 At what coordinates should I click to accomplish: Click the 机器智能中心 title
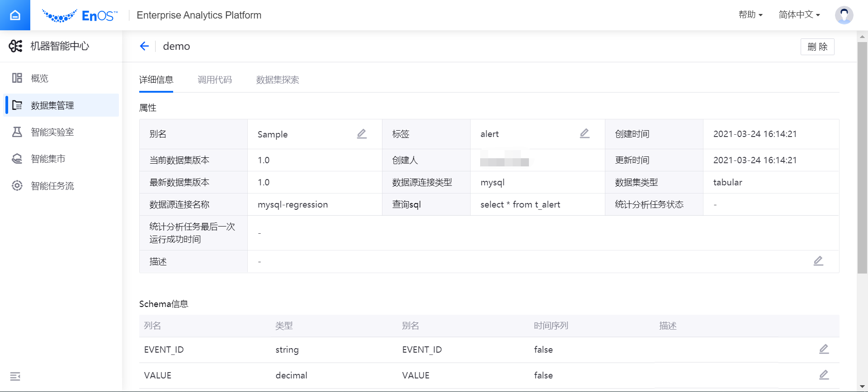[60, 46]
